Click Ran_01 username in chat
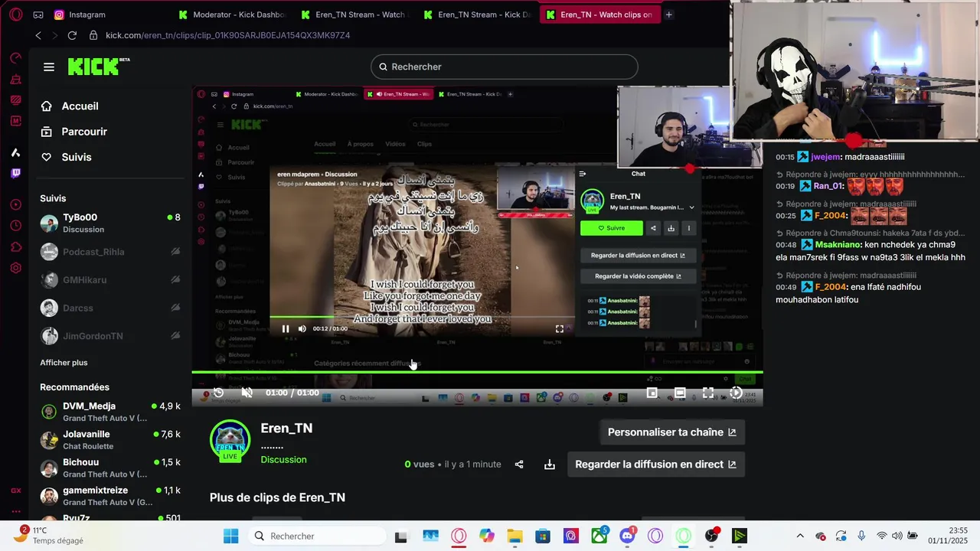980x551 pixels. tap(828, 186)
